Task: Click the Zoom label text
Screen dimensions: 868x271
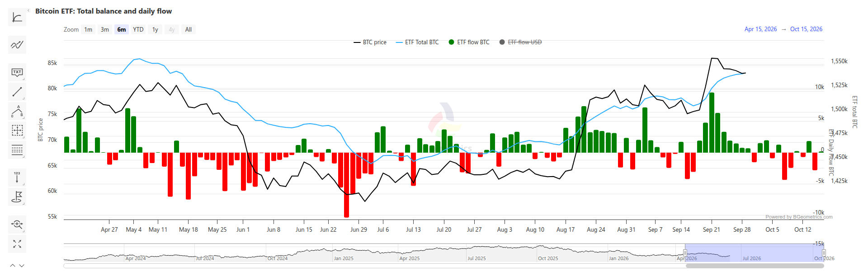Action: [x=71, y=29]
